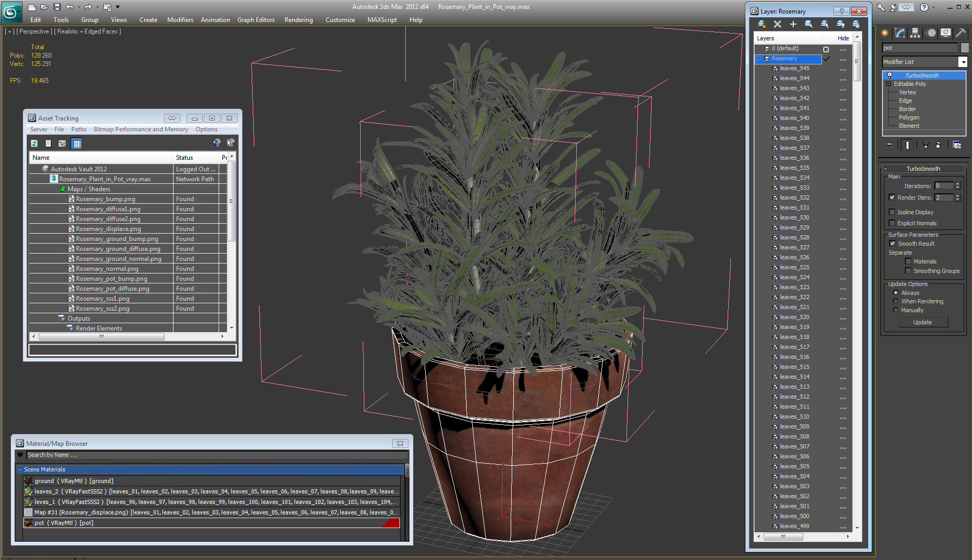Click the Update button in TurboSmooth
The height and width of the screenshot is (560, 972).
922,322
